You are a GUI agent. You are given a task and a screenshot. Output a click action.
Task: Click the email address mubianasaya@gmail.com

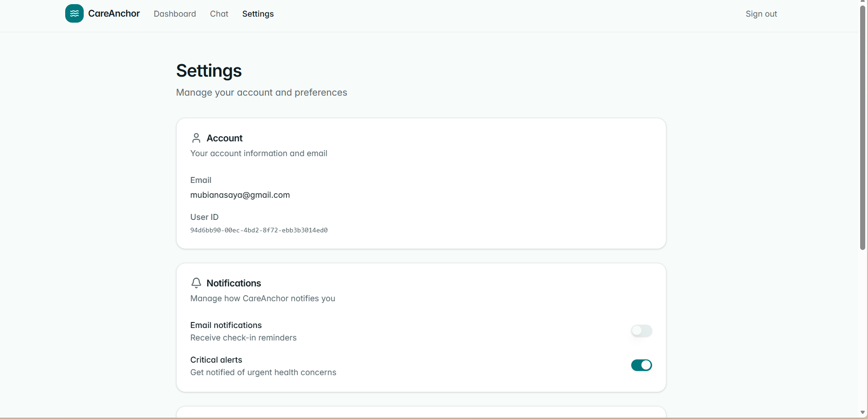(x=240, y=195)
